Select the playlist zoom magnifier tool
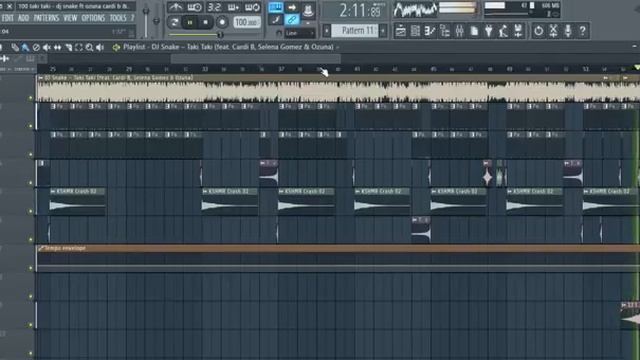Image resolution: width=640 pixels, height=360 pixels. [x=89, y=48]
